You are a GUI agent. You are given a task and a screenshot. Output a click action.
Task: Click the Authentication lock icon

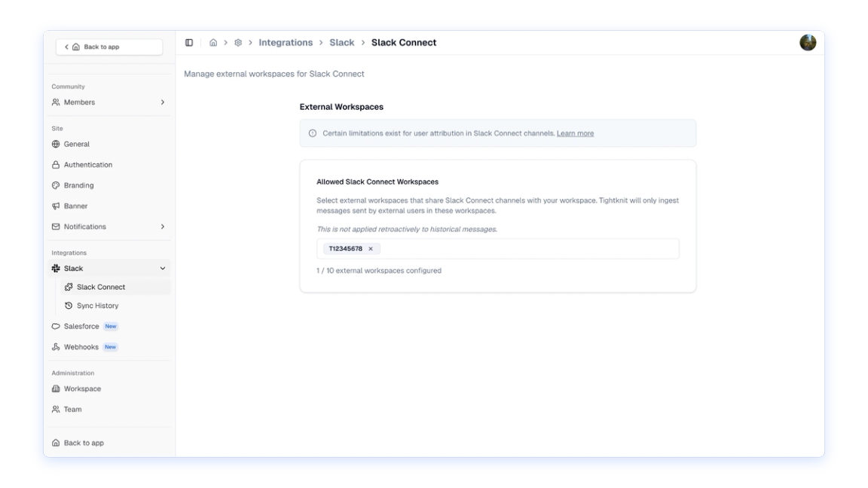(x=56, y=165)
